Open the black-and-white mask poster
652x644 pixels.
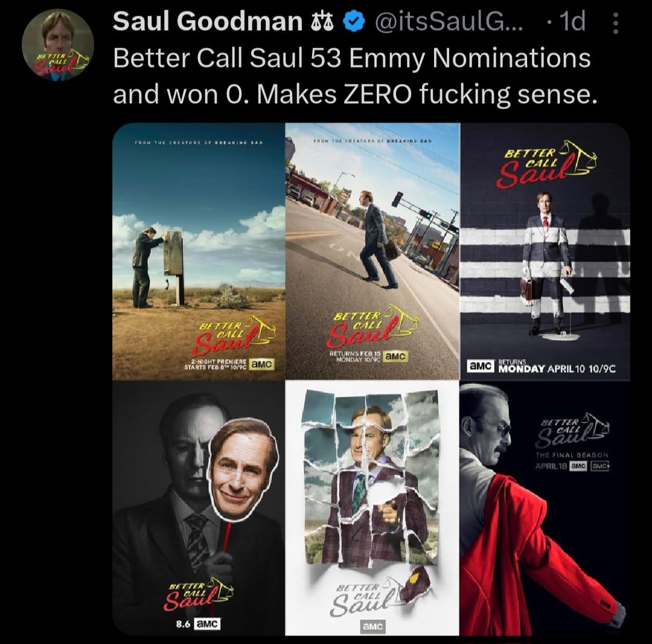[199, 508]
